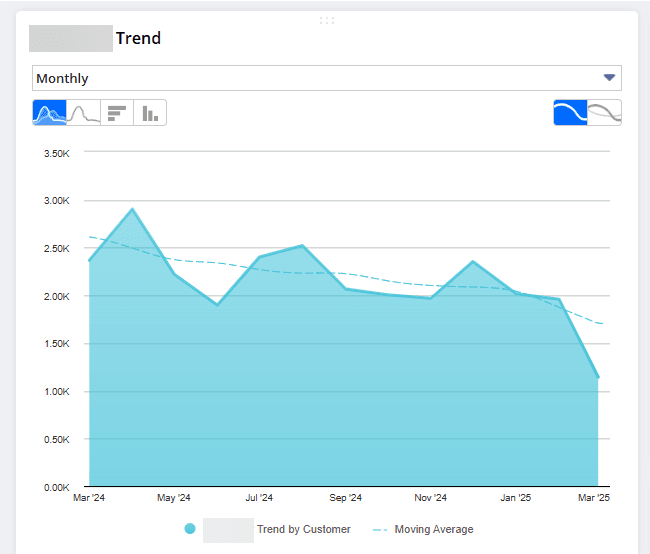
Task: Grab the panel drag handle dots
Action: (x=327, y=20)
